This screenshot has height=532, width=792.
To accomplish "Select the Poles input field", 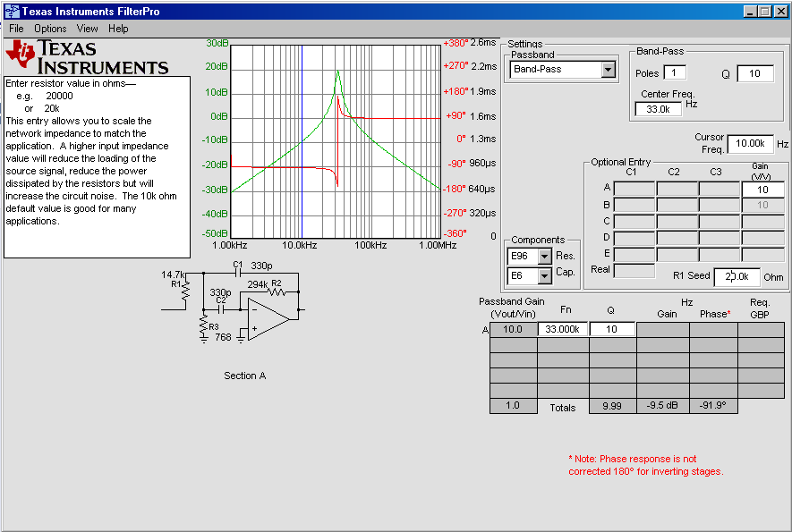I will (674, 72).
